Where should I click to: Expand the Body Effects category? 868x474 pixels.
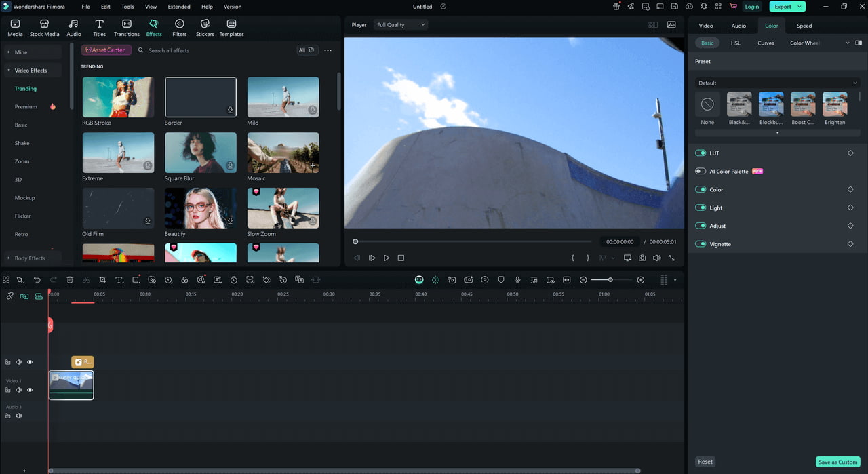tap(30, 258)
